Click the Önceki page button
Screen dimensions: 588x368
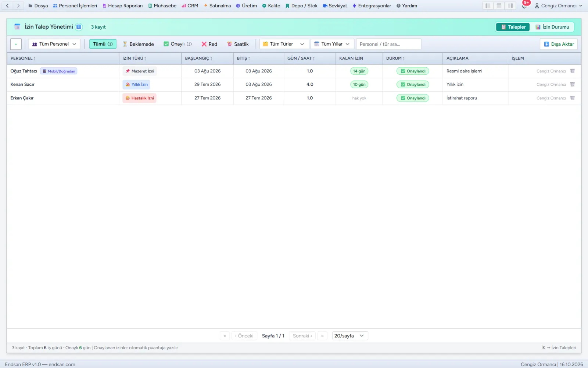pyautogui.click(x=244, y=336)
